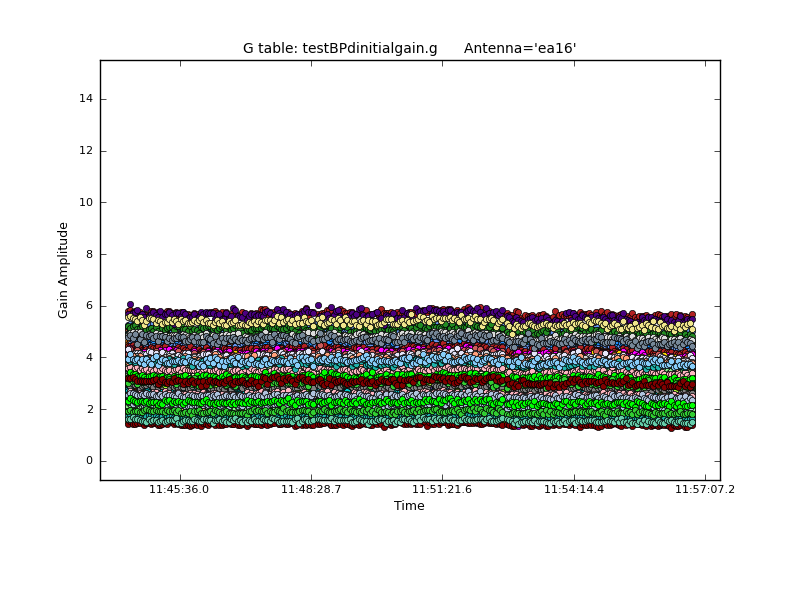The height and width of the screenshot is (600, 800).
Task: Click the 11:45:36.0 time tick label
Action: pos(179,490)
